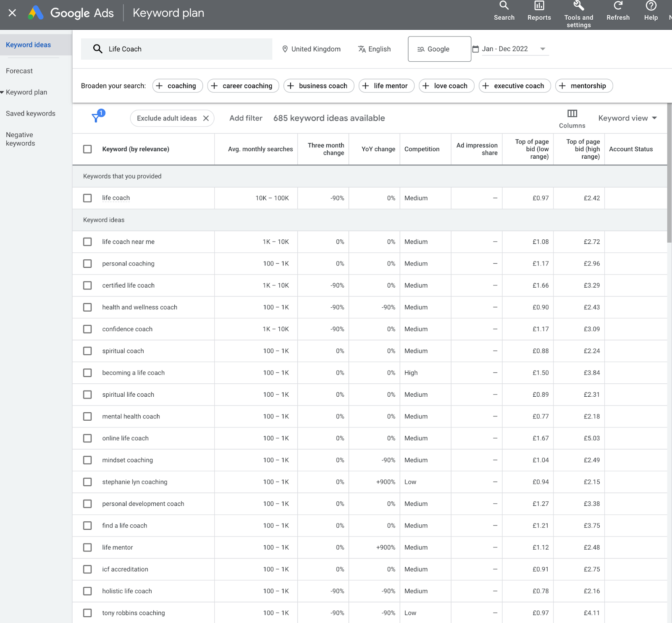Click the Search magnifier icon in header
This screenshot has width=672, height=623.
[x=504, y=6]
